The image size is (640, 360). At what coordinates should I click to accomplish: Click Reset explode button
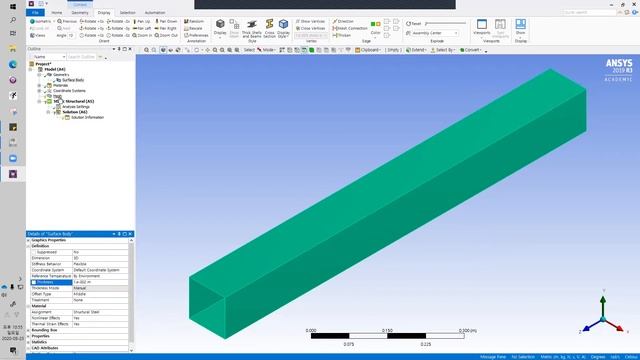click(413, 24)
